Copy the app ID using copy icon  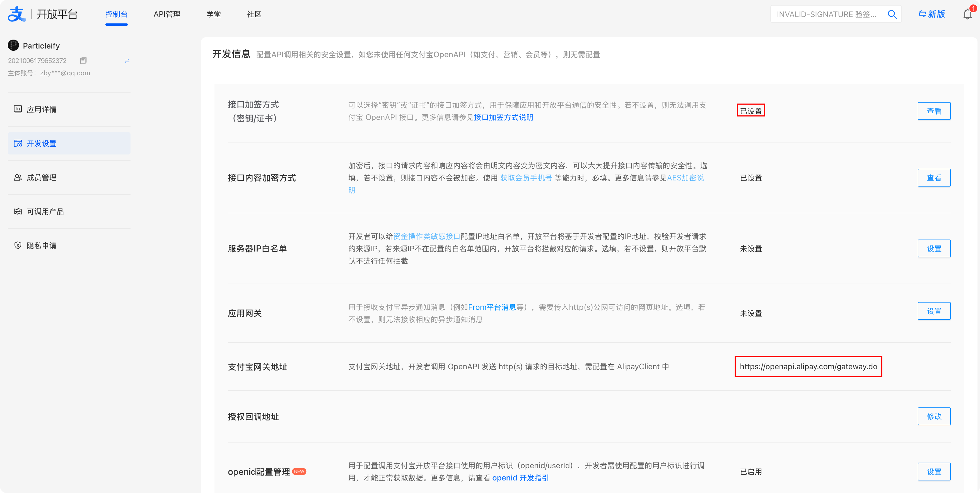tap(83, 61)
